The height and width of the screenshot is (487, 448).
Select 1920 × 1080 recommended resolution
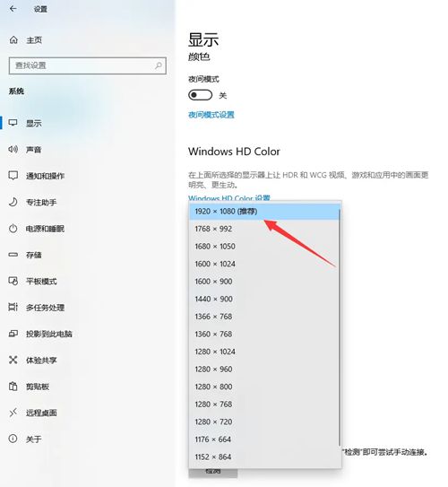[263, 211]
